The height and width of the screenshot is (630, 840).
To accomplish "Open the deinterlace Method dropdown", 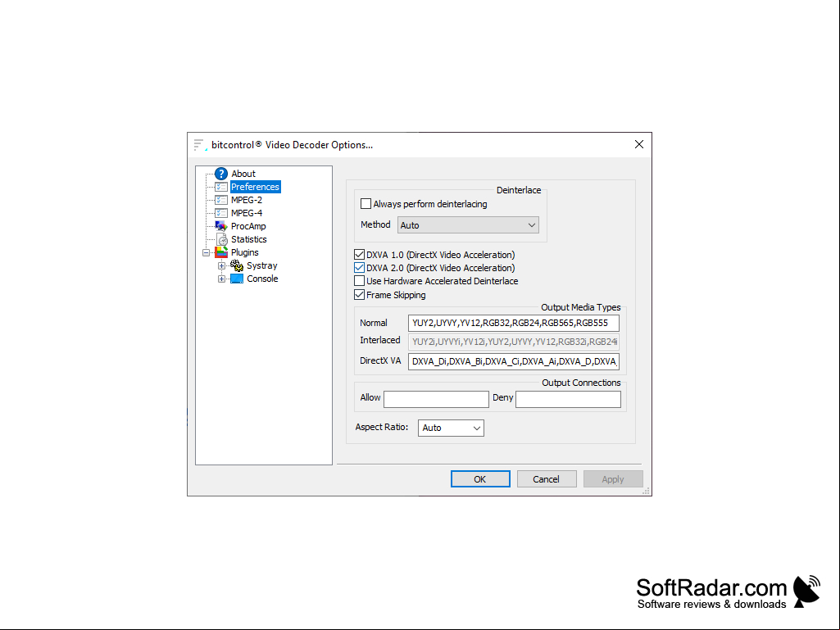I will tap(468, 225).
